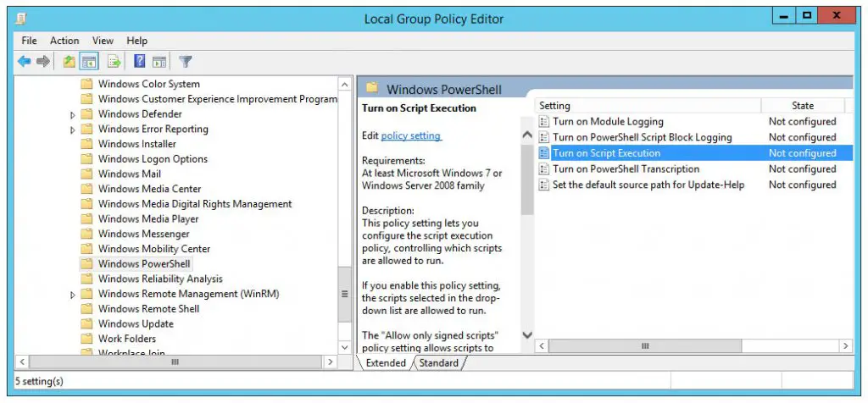This screenshot has width=868, height=403.
Task: Click the Forward arrow toolbar icon
Action: (43, 61)
